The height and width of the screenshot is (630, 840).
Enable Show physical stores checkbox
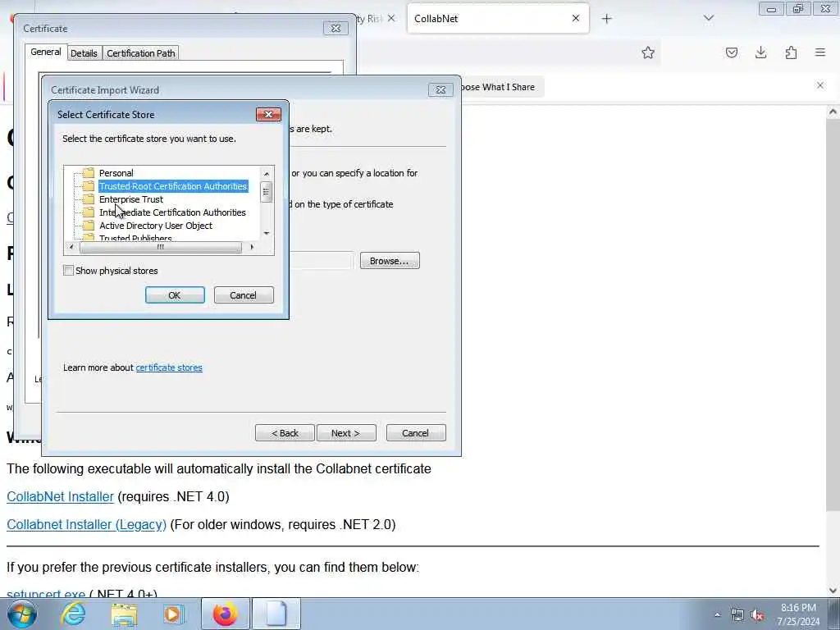(69, 271)
